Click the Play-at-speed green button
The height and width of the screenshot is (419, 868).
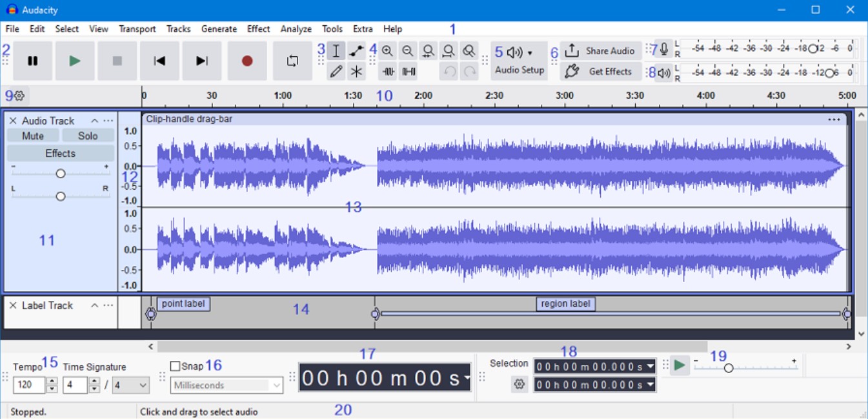click(680, 365)
